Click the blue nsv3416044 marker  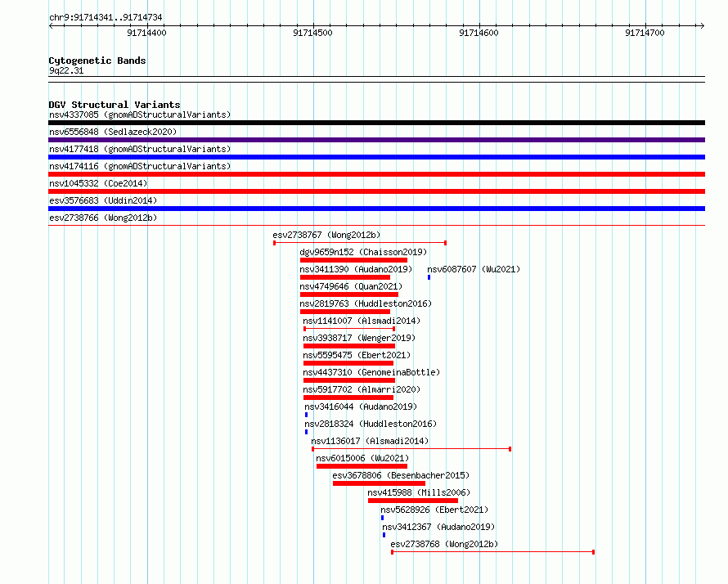click(x=307, y=415)
